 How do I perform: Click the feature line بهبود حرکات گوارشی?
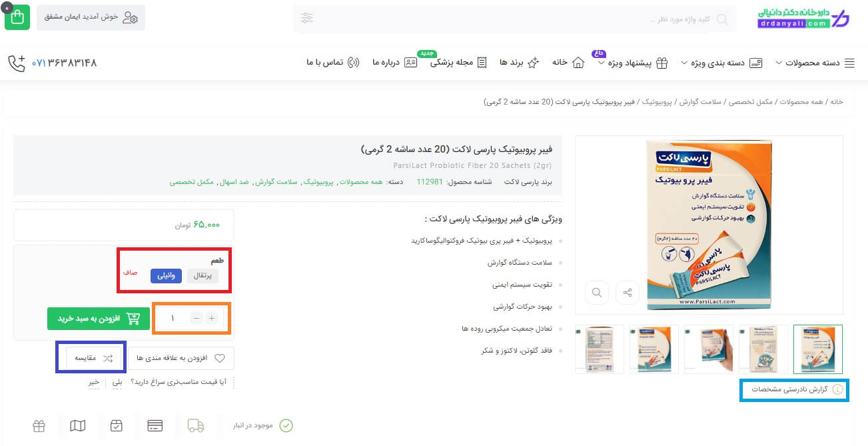tap(524, 307)
